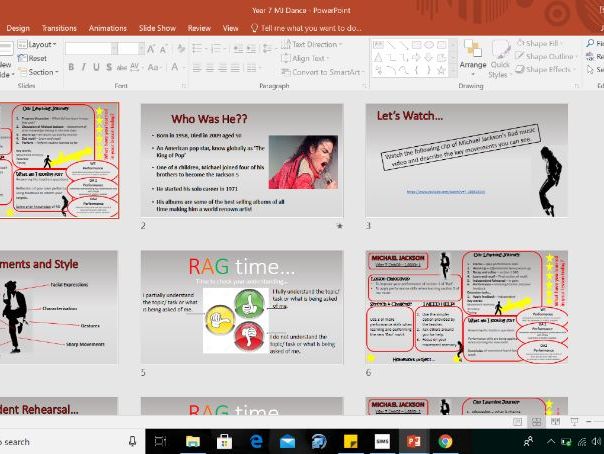This screenshot has width=604, height=454.
Task: Open File Explorer from taskbar
Action: 193,441
